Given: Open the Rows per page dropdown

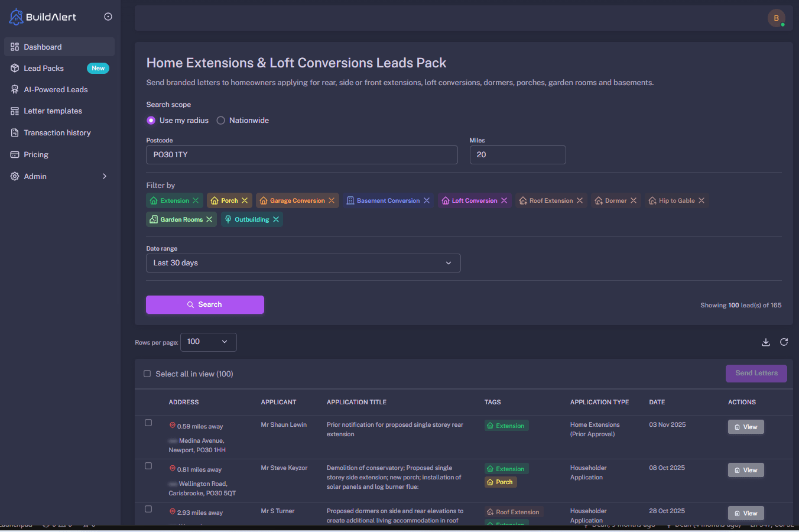Looking at the screenshot, I should 208,342.
